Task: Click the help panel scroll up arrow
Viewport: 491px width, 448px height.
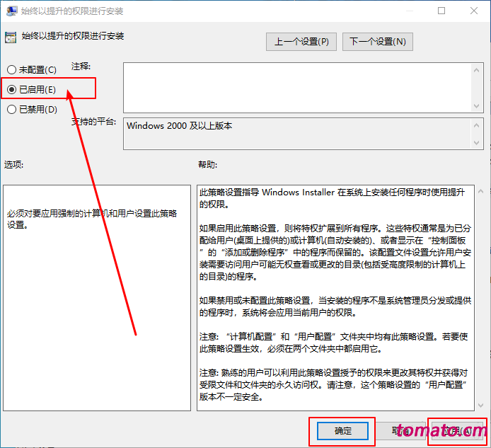Action: [481, 191]
